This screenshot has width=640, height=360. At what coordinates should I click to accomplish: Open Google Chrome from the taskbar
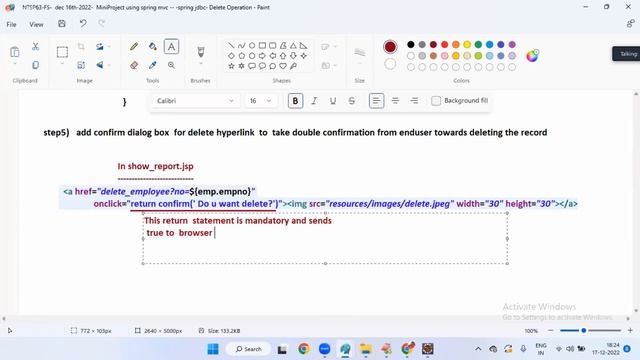click(303, 349)
